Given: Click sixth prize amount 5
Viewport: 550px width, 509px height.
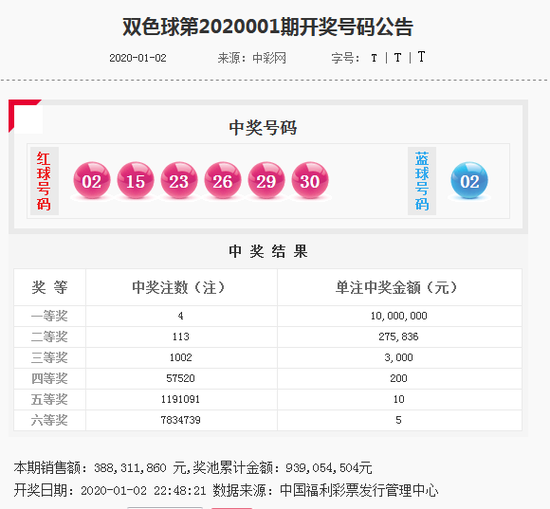Looking at the screenshot, I should (398, 420).
